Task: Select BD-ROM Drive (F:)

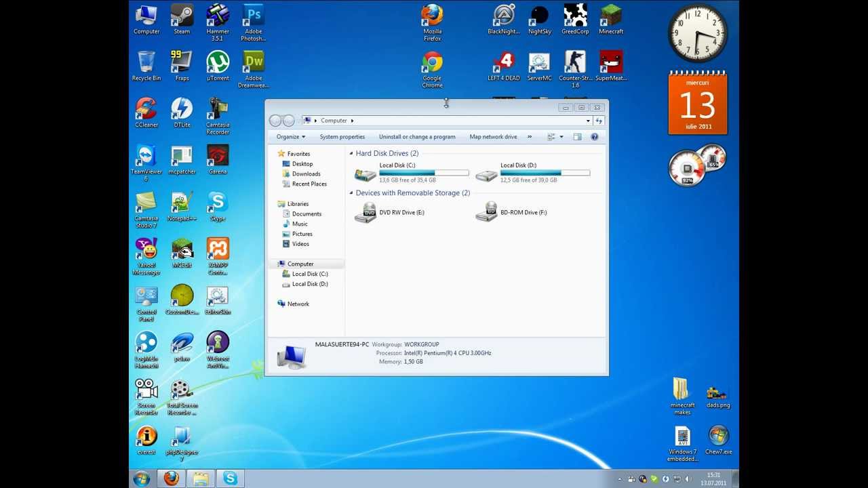Action: click(x=511, y=213)
